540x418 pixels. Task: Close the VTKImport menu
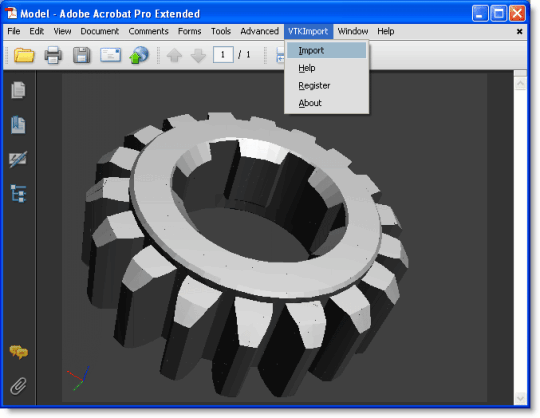tap(308, 31)
